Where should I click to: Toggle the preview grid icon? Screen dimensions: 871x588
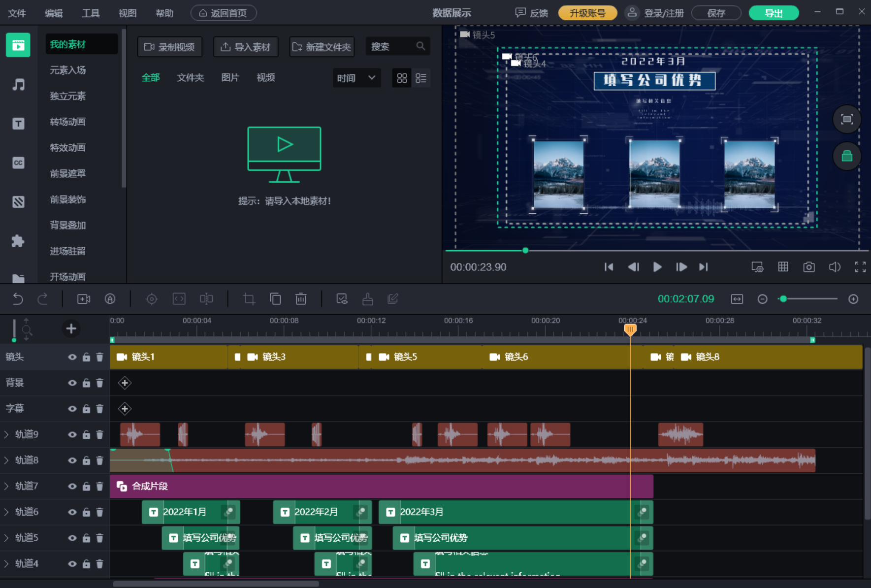coord(783,267)
